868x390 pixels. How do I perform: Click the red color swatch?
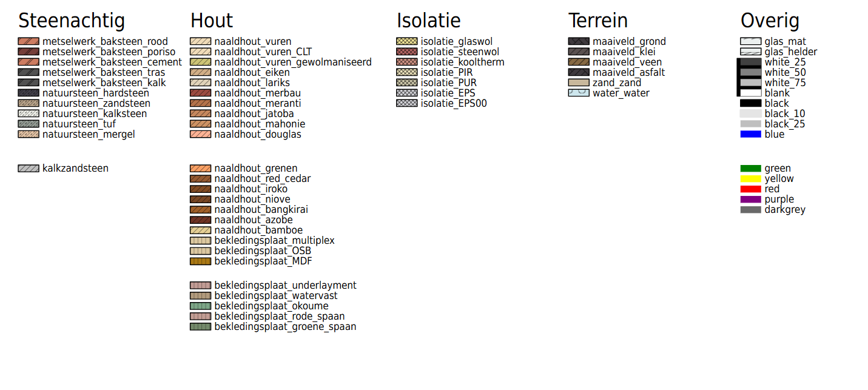(751, 189)
